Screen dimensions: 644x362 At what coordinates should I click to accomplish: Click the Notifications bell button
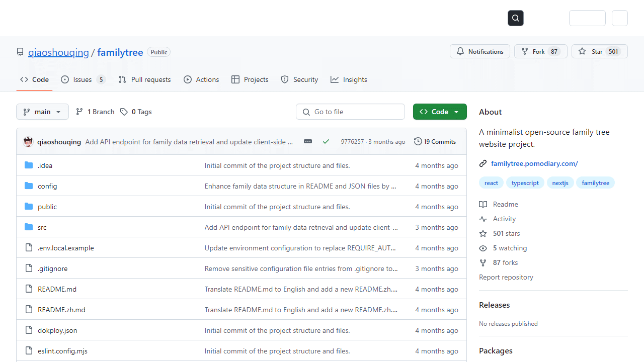click(x=480, y=51)
